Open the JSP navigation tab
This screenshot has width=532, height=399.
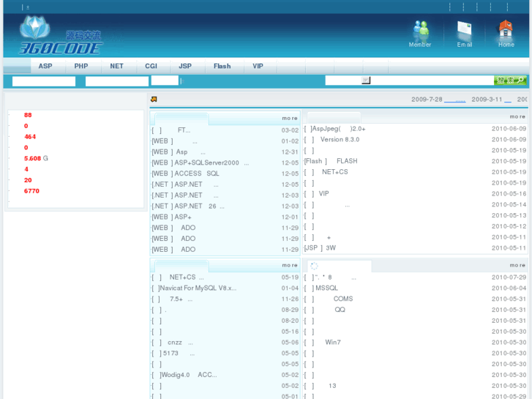185,66
